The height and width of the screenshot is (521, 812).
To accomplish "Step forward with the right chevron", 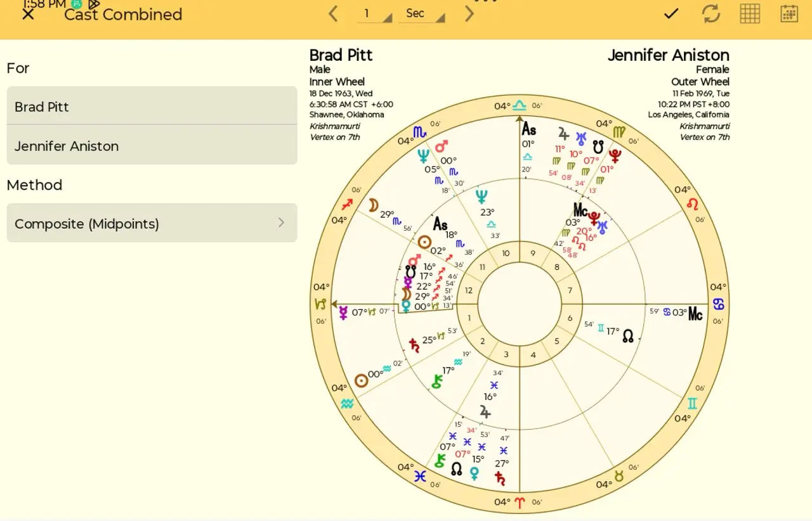I will click(x=469, y=13).
